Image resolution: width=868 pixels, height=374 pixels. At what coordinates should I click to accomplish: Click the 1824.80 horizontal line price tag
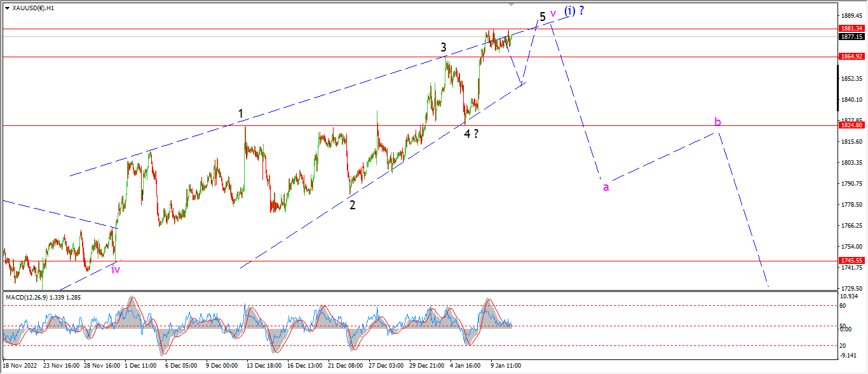point(851,125)
